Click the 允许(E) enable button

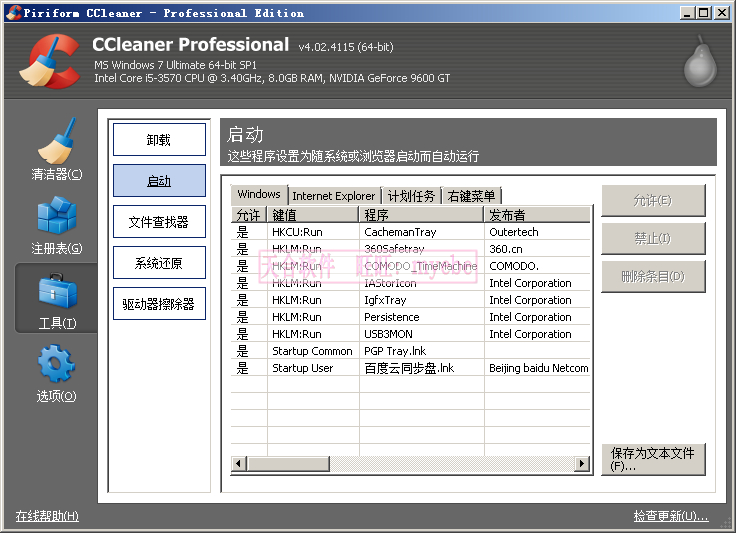click(653, 200)
